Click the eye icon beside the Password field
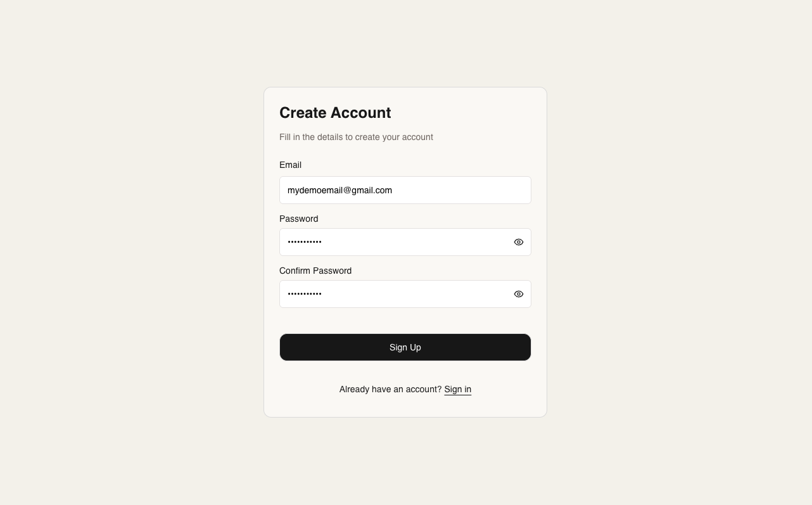Screen dimensions: 812x505 coord(519,242)
